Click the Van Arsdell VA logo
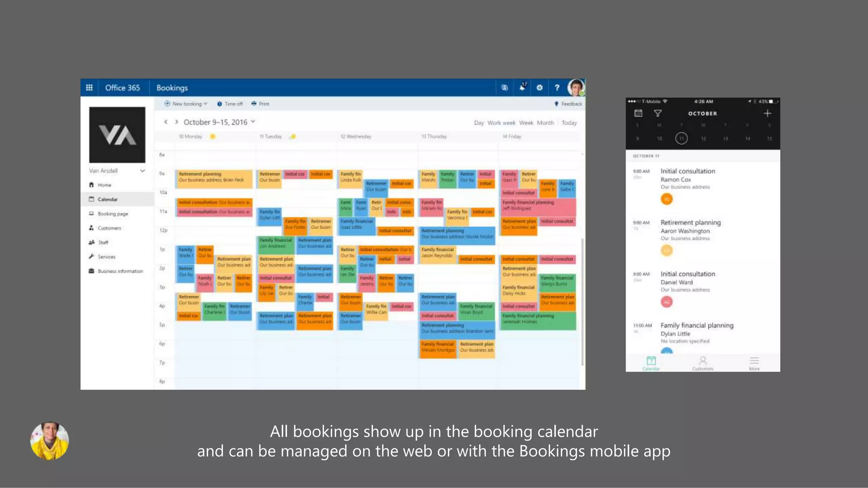This screenshot has height=488, width=868. 117,135
